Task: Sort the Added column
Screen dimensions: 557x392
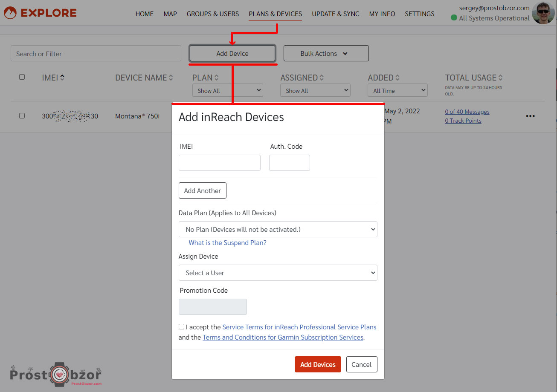Action: [397, 78]
